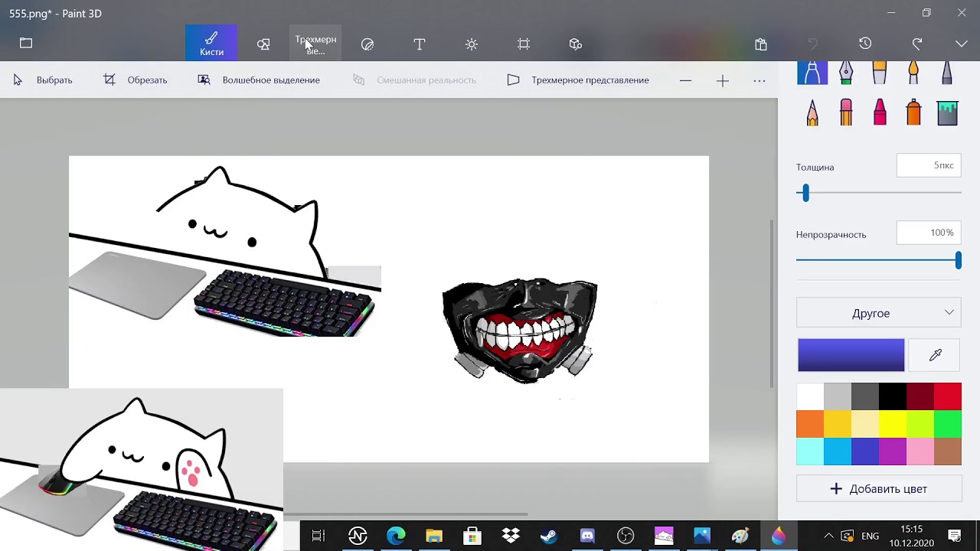
Task: Click the canvas vertical scrollbar
Action: coord(772,303)
